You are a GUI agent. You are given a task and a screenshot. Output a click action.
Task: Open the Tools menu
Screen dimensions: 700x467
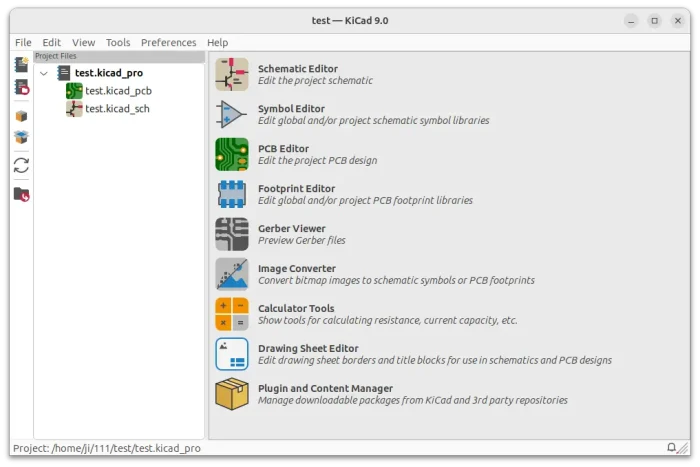118,42
